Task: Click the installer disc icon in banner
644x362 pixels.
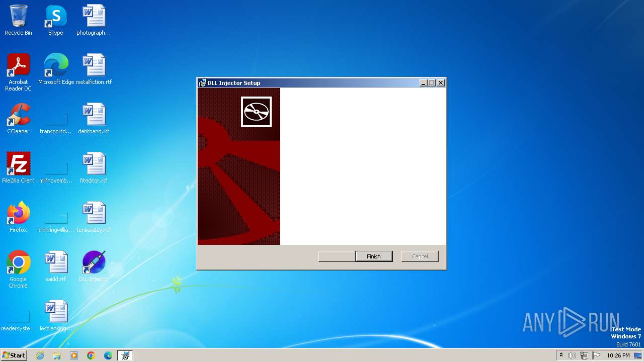Action: 256,112
